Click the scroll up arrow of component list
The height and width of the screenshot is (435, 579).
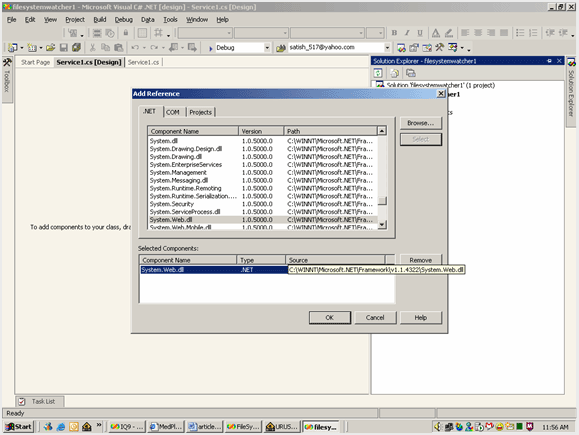point(382,131)
